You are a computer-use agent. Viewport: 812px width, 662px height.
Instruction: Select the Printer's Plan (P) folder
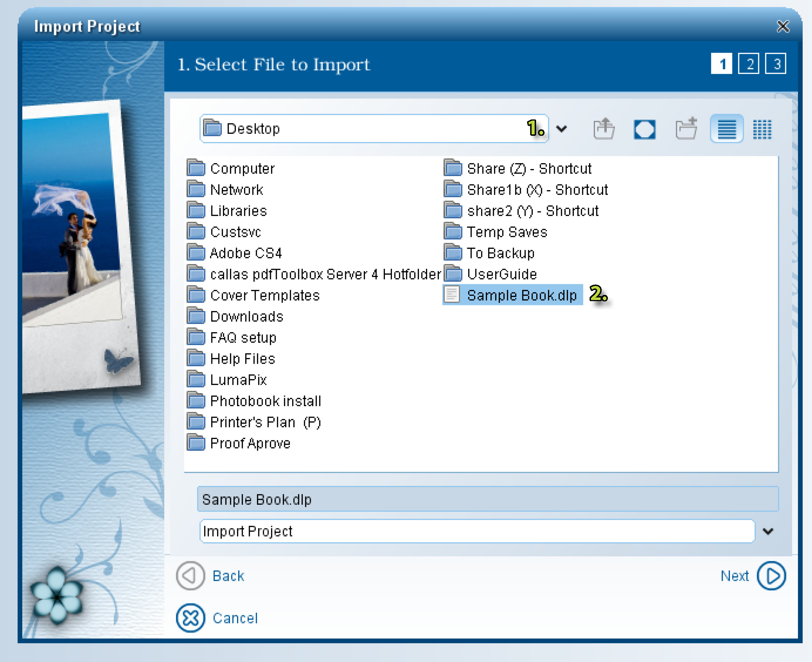point(254,422)
